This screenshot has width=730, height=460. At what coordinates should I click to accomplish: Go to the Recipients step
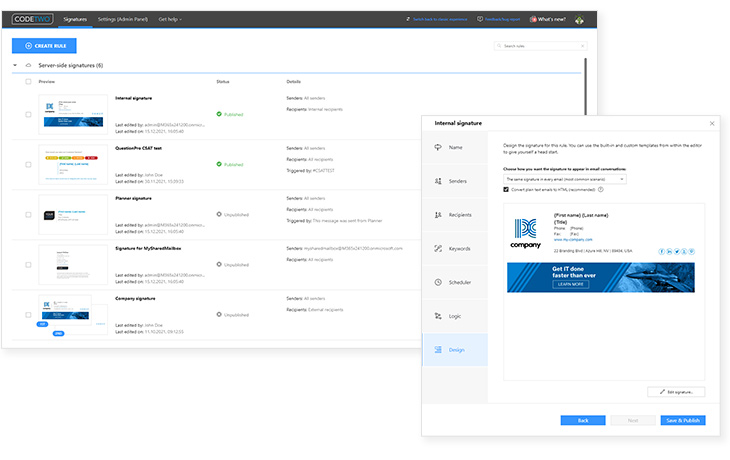pyautogui.click(x=455, y=215)
